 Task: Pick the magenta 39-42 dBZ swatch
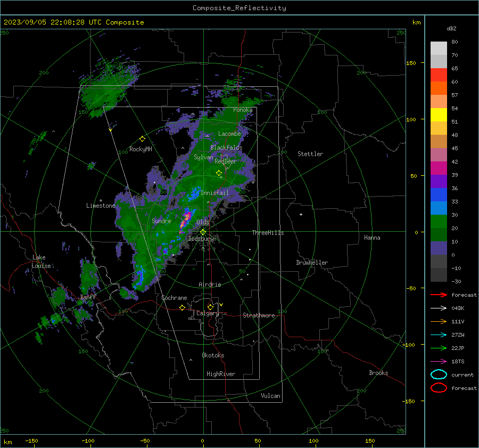(439, 168)
